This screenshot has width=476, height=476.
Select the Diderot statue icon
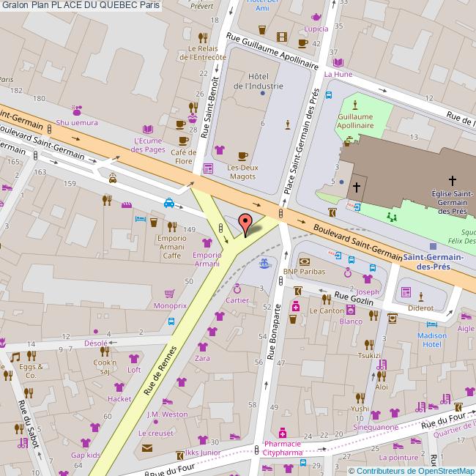click(421, 296)
